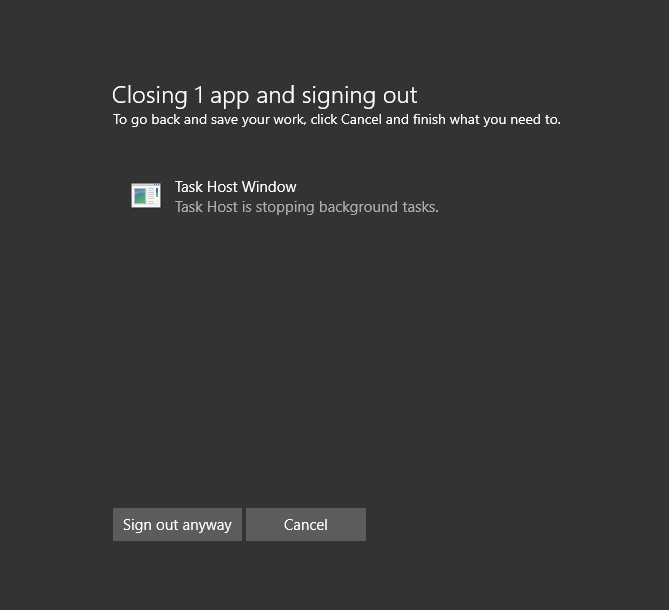Click 'save your work' in the instruction text

point(258,120)
